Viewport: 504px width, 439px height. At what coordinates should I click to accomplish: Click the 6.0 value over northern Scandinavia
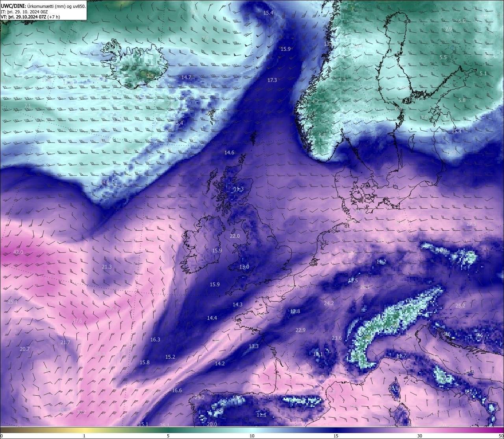coord(462,21)
